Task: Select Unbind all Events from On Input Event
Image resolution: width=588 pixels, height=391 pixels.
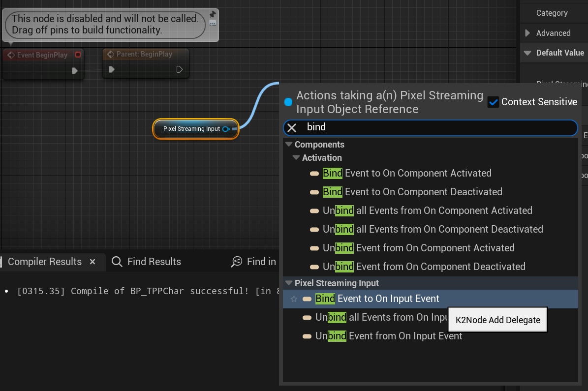Action: (375, 318)
